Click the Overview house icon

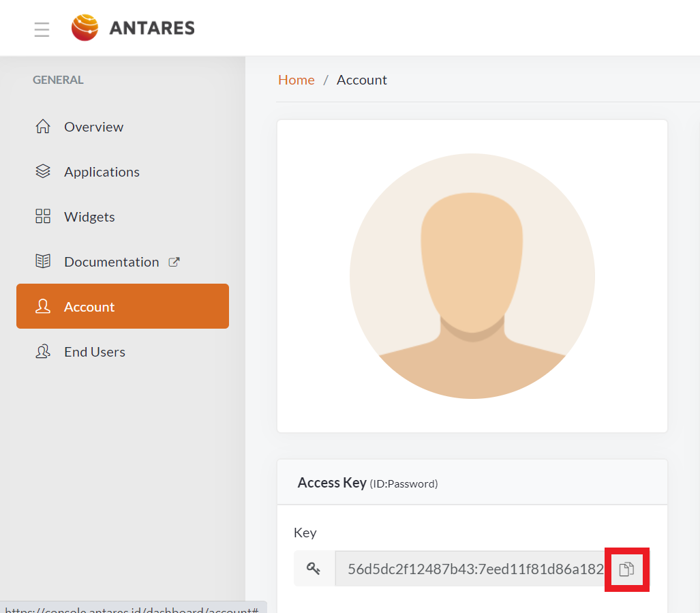coord(43,127)
